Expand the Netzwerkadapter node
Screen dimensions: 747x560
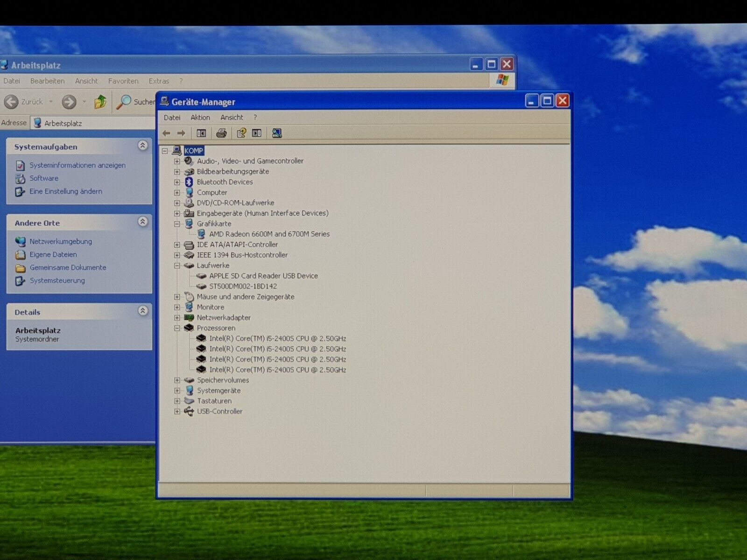coord(177,318)
